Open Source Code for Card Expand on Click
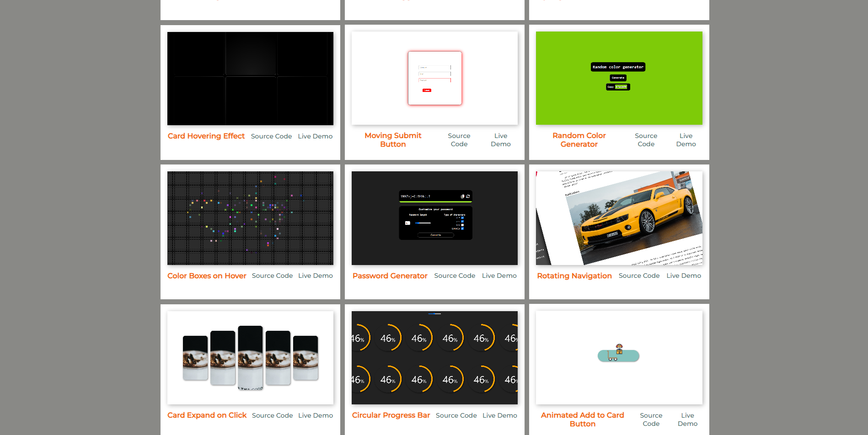 coord(272,415)
